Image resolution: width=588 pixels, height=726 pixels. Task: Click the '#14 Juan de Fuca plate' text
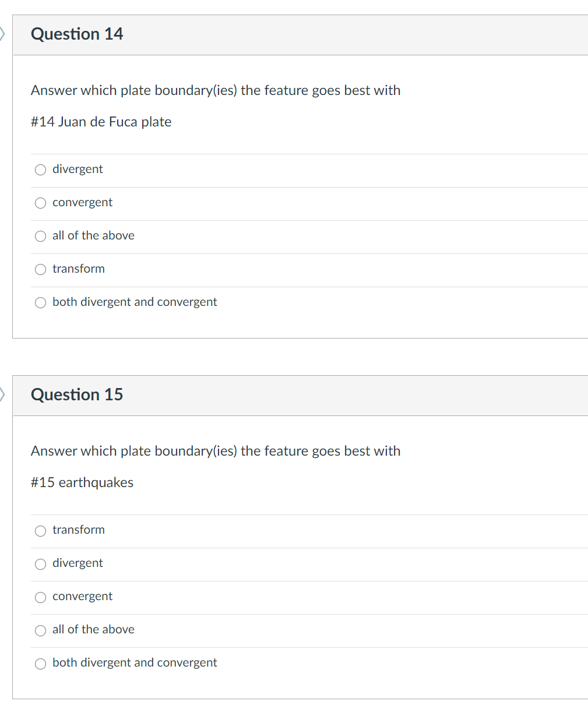pos(101,122)
